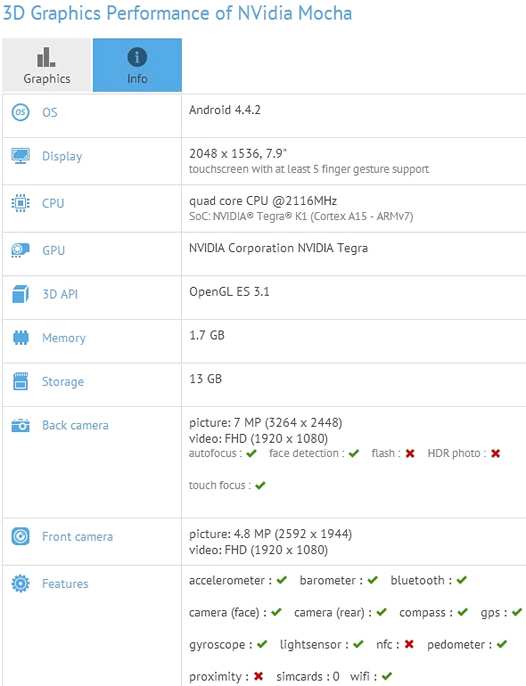Click the '2048 x 1536, 7.9"' display value
Screen dimensions: 526x686
pyautogui.click(x=238, y=154)
